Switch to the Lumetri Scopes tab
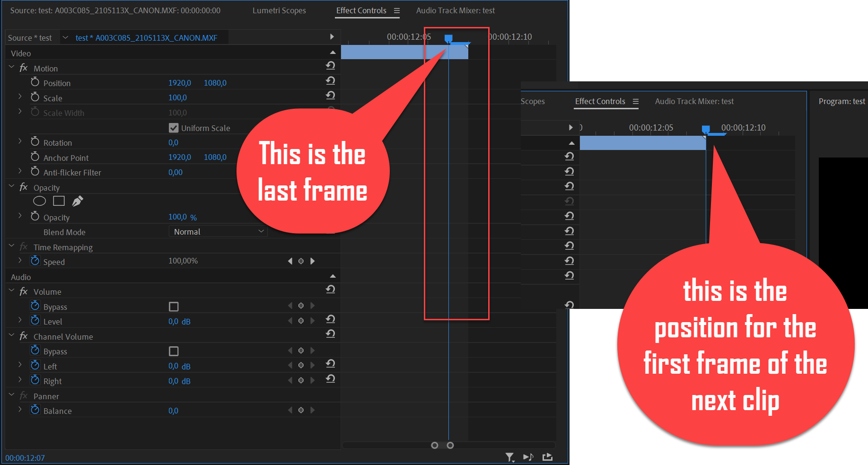This screenshot has width=868, height=465. [280, 10]
